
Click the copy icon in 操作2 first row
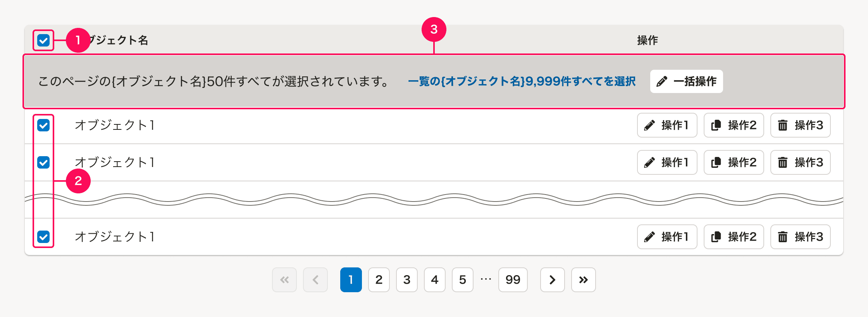pyautogui.click(x=716, y=125)
